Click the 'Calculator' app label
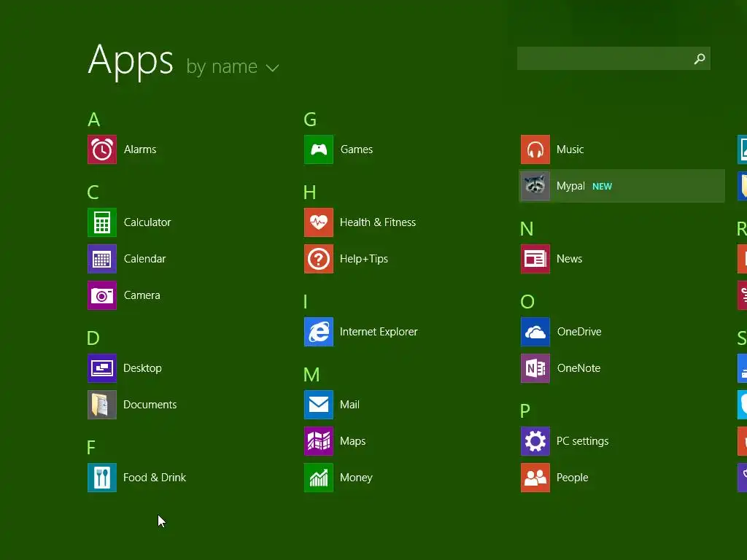 pos(147,222)
